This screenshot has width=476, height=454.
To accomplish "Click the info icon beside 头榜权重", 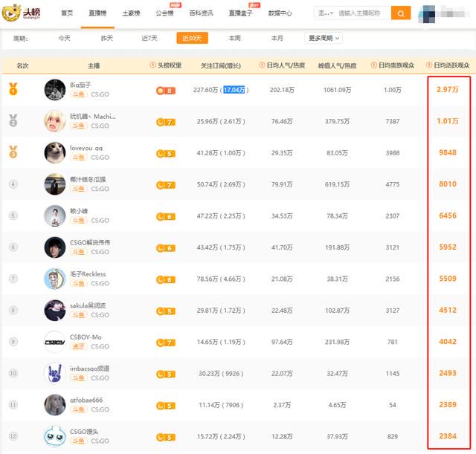I will tap(152, 65).
